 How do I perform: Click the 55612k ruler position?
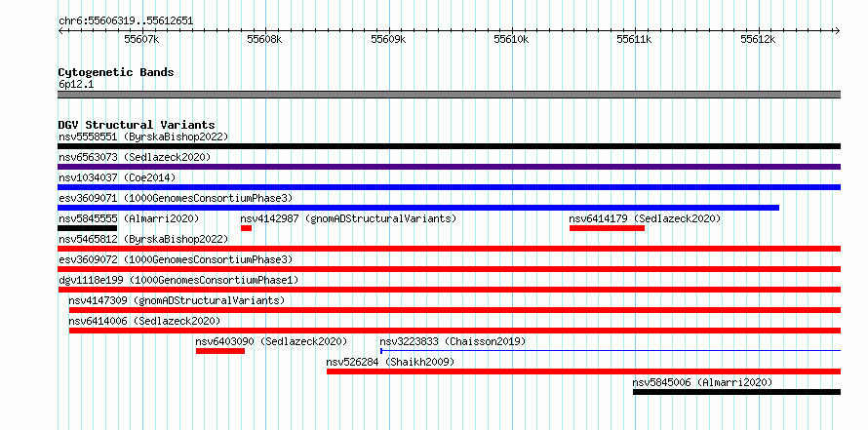759,39
